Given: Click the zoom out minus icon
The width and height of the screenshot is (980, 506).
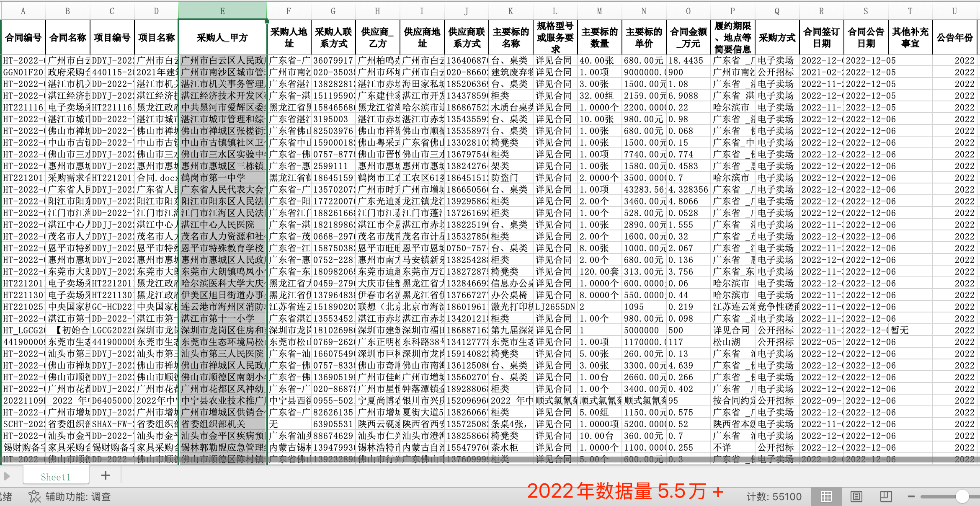Looking at the screenshot, I should (x=911, y=497).
